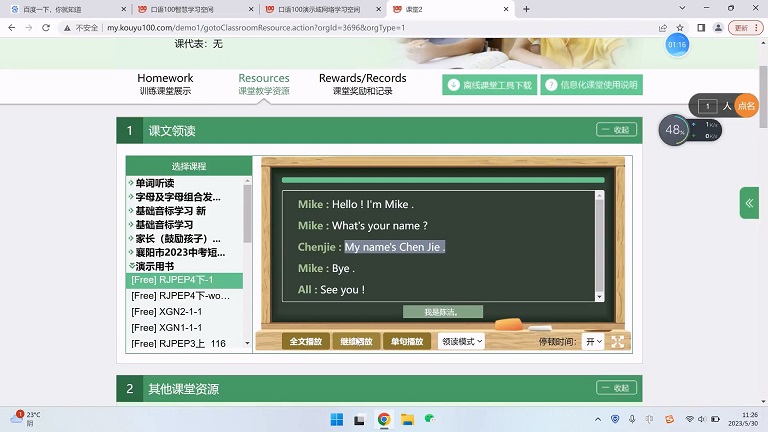Open the Rewards/Records tab

[x=362, y=83]
